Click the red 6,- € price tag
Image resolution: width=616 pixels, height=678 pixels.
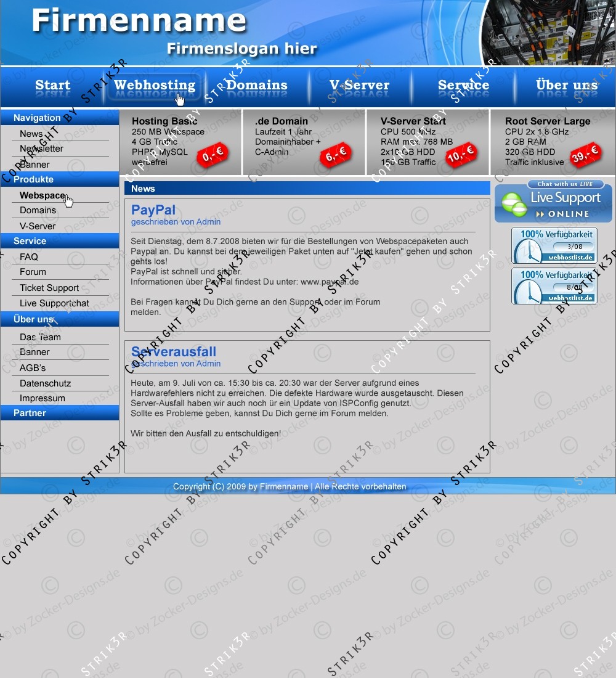pyautogui.click(x=336, y=155)
